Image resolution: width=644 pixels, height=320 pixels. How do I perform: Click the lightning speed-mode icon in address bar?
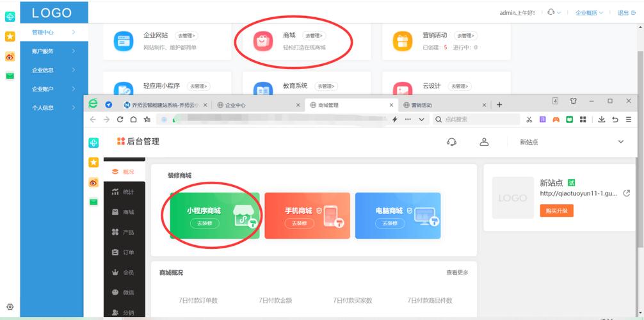[x=395, y=119]
